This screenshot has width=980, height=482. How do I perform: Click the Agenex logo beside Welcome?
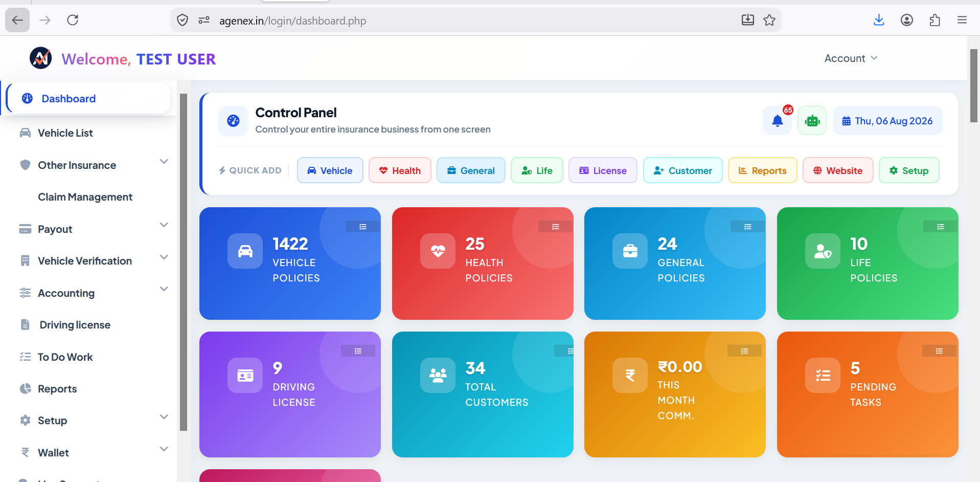[x=40, y=58]
